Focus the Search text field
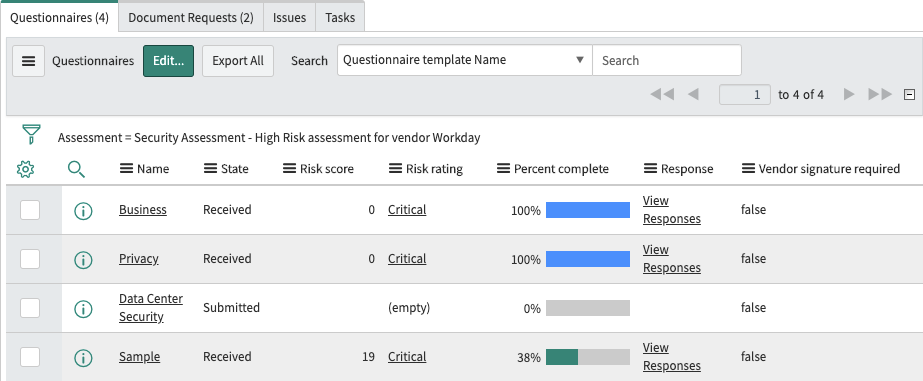This screenshot has height=381, width=923. 667,60
